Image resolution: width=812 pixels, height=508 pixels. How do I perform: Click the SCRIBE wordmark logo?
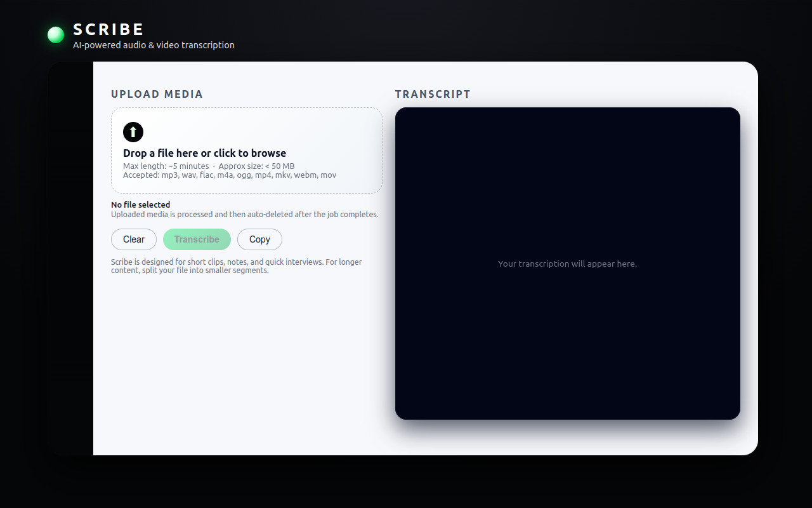tap(108, 29)
